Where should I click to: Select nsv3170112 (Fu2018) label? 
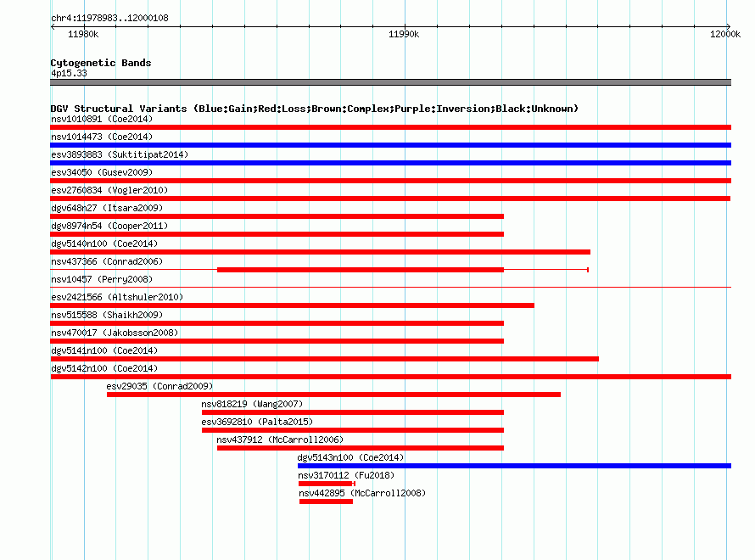346,475
